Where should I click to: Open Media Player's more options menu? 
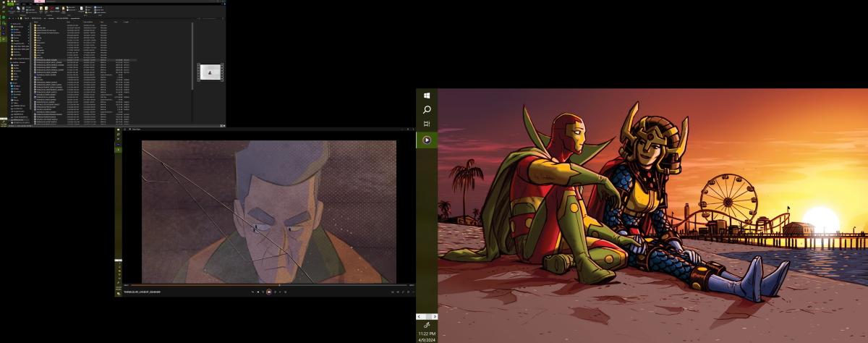(413, 292)
